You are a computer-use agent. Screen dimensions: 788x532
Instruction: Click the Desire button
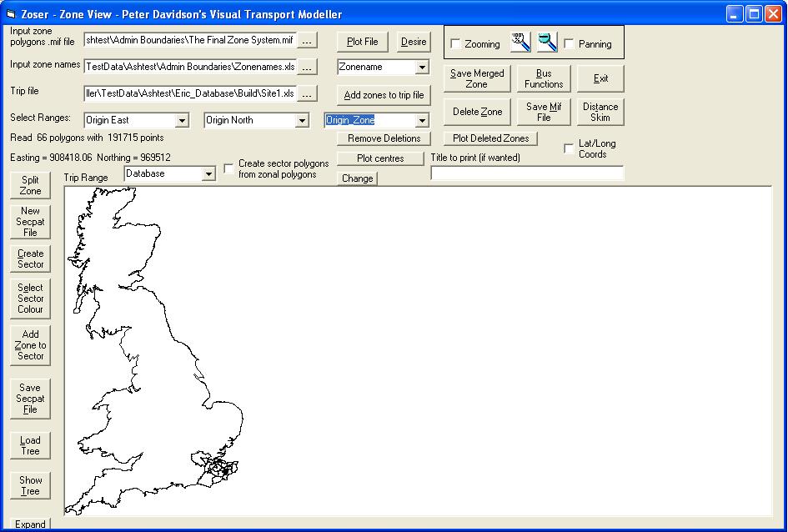tap(414, 42)
